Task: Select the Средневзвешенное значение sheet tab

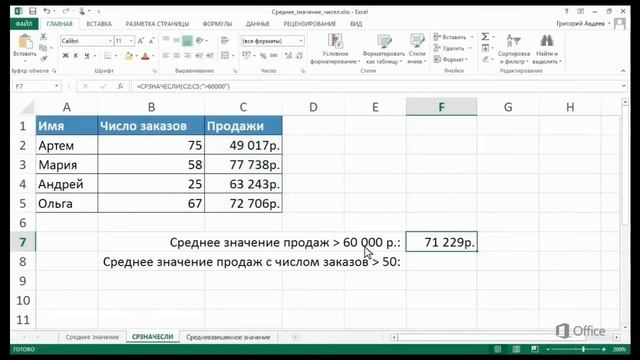Action: (x=228, y=337)
